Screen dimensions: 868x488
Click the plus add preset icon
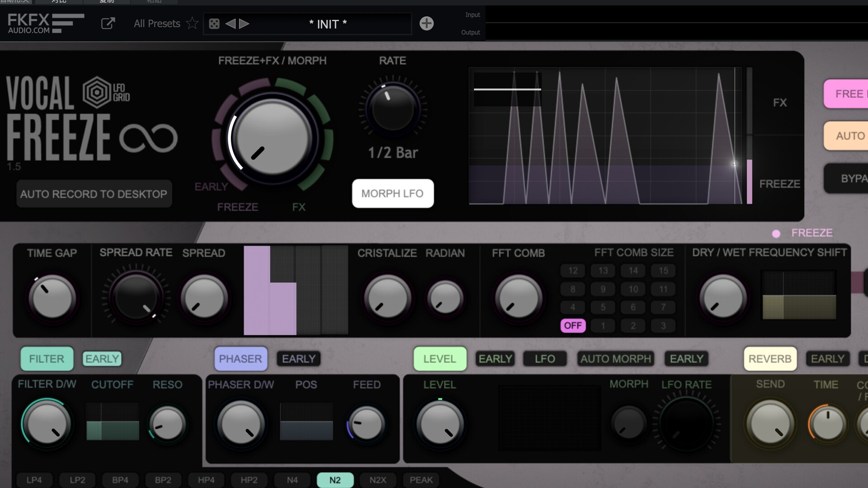point(426,23)
